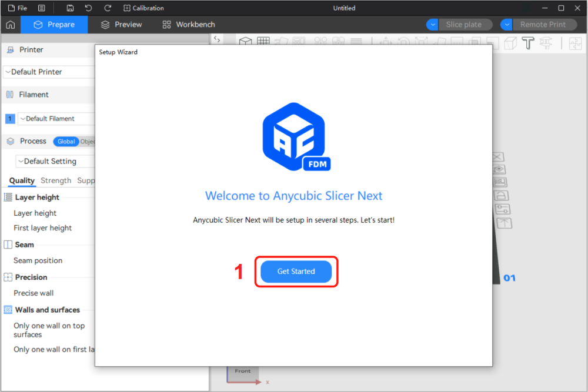The width and height of the screenshot is (588, 392).
Task: Open the Default Setting preset dropdown
Action: (55, 162)
